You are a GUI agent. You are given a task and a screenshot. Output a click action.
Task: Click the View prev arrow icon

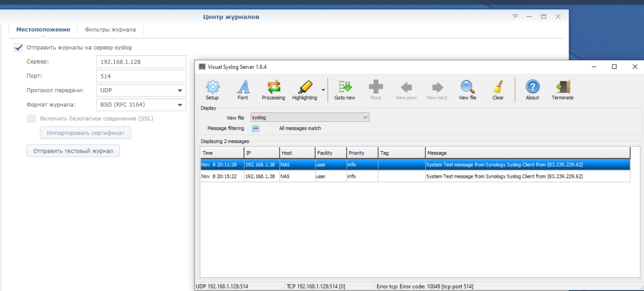pos(406,90)
